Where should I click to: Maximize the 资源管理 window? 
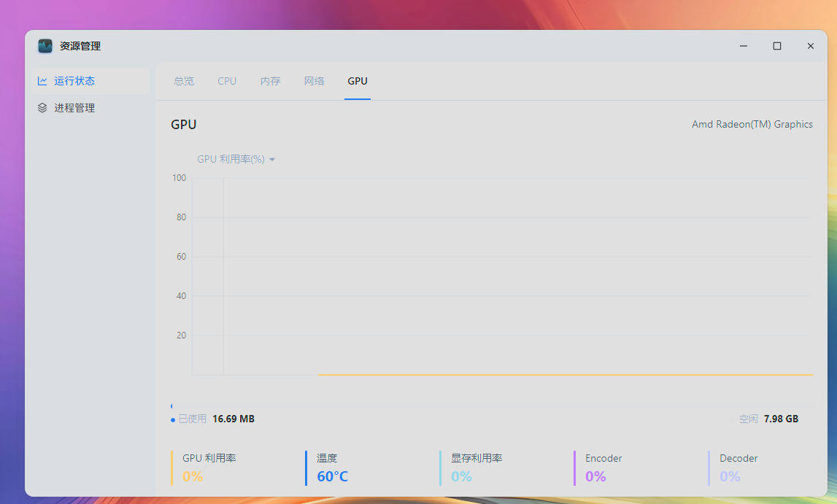click(x=777, y=46)
